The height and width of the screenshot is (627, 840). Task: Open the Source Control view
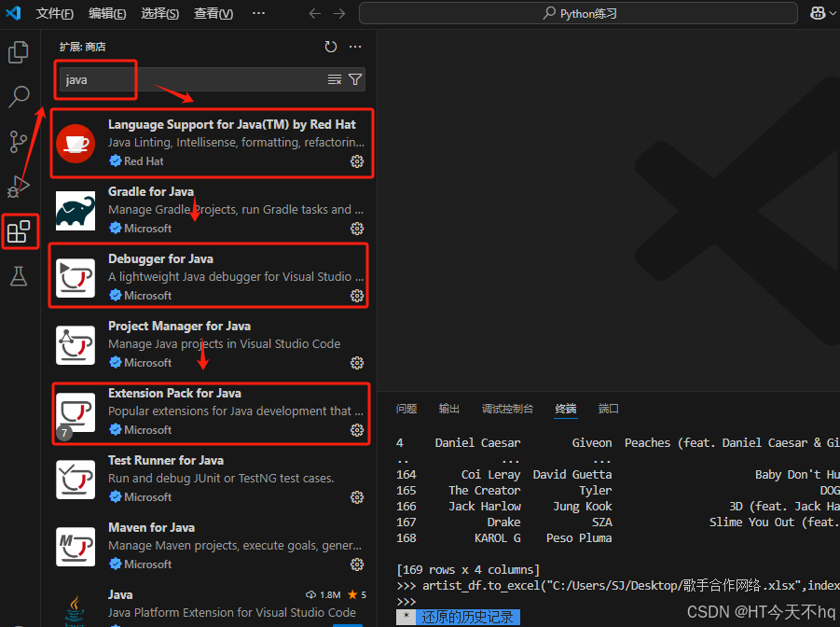click(x=19, y=142)
